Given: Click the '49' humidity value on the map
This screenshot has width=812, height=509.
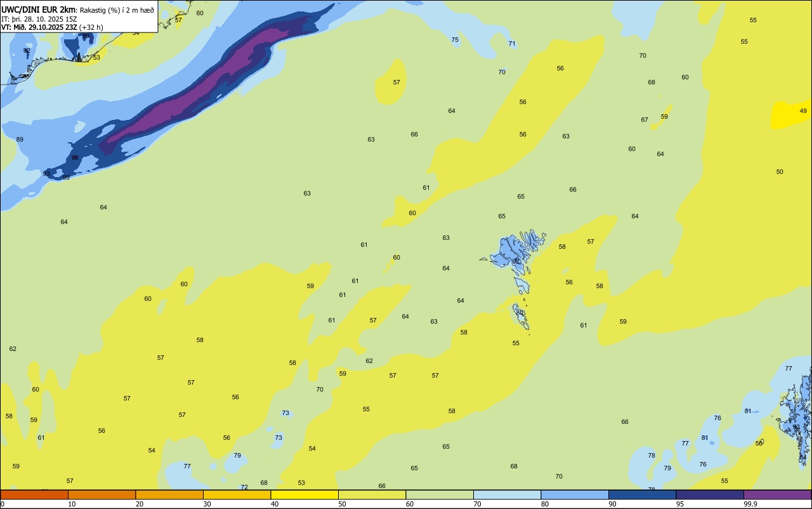Looking at the screenshot, I should (803, 110).
